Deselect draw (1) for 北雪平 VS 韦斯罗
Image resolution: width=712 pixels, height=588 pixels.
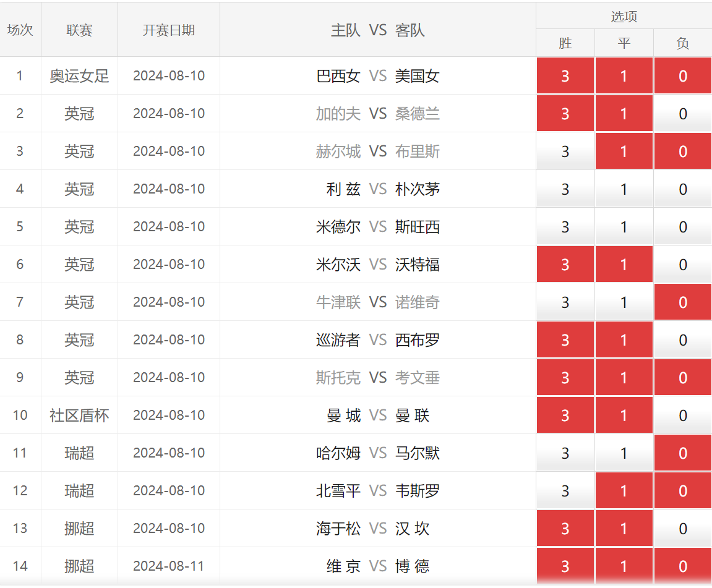click(624, 490)
